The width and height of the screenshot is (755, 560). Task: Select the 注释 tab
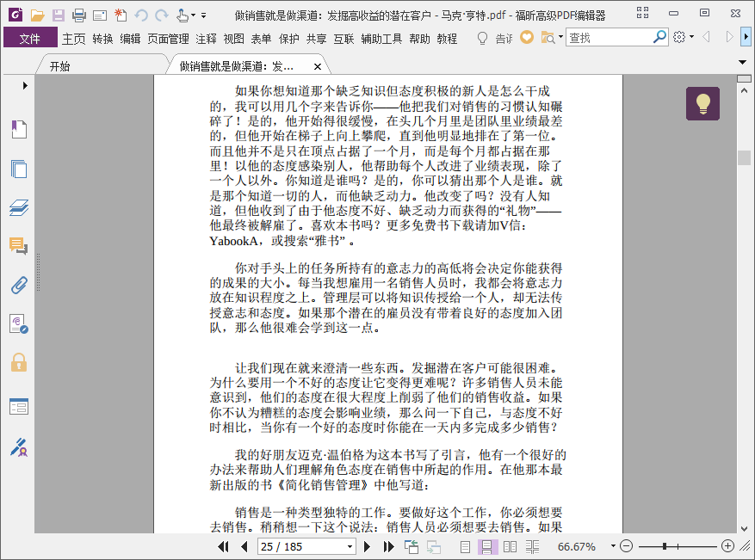(206, 39)
